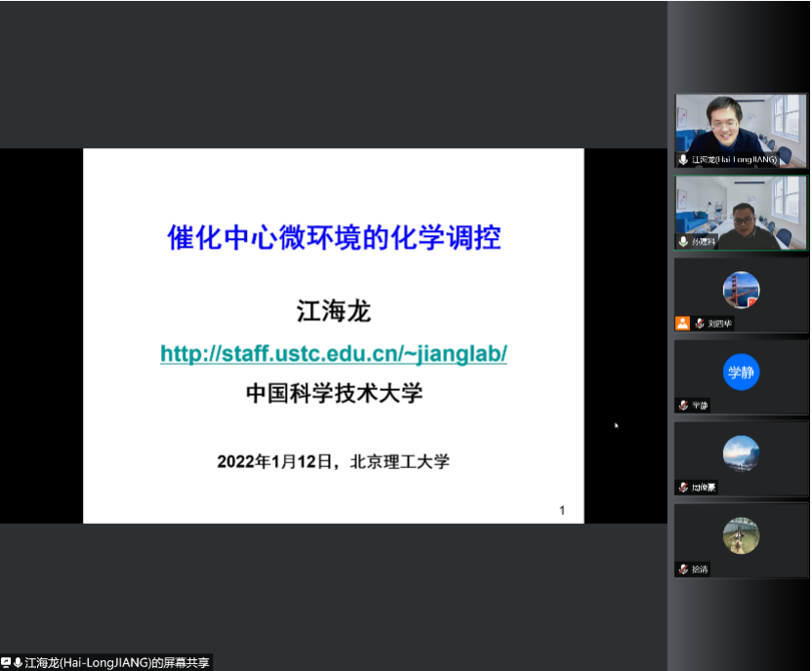
Task: Select the green-bordered active speaker video
Action: pyautogui.click(x=741, y=211)
